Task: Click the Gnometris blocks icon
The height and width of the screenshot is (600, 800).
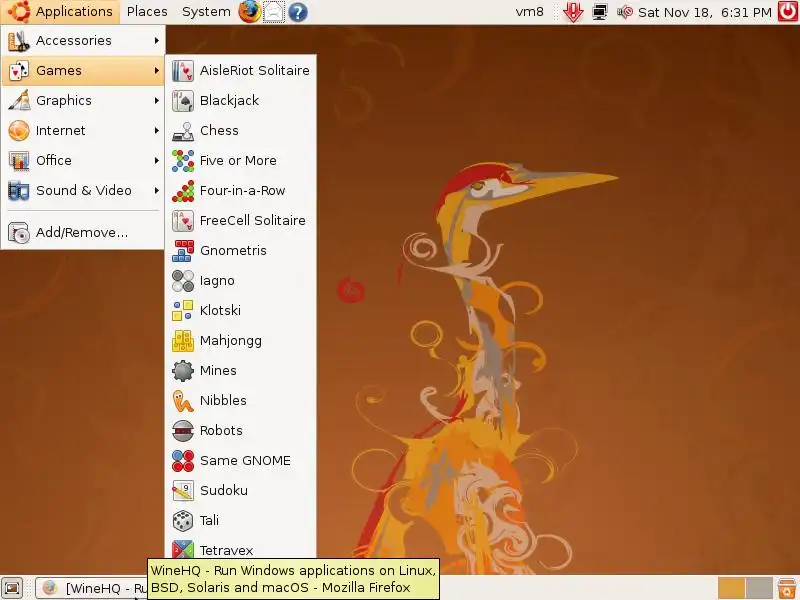Action: click(183, 251)
